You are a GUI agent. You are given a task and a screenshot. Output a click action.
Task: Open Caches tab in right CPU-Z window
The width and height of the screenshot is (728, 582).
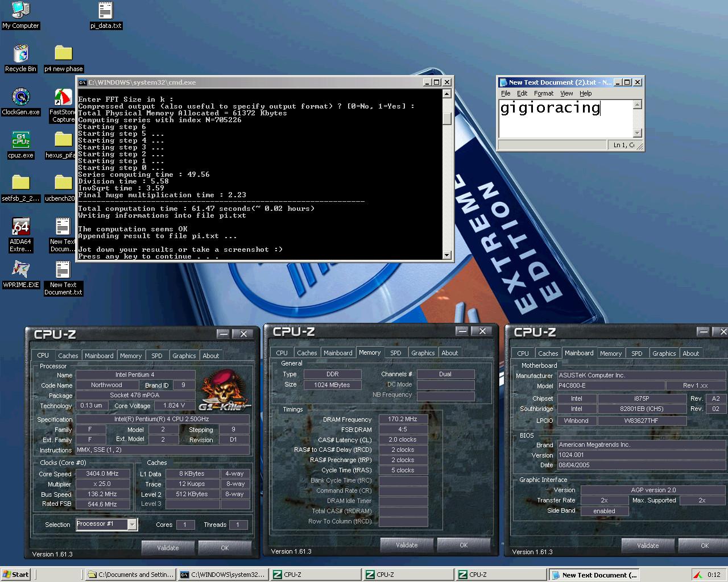[x=548, y=354]
